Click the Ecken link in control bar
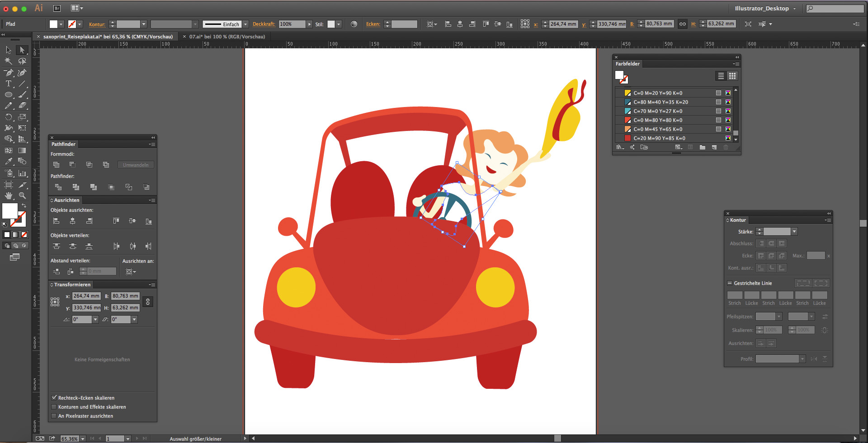868x443 pixels. pos(373,24)
